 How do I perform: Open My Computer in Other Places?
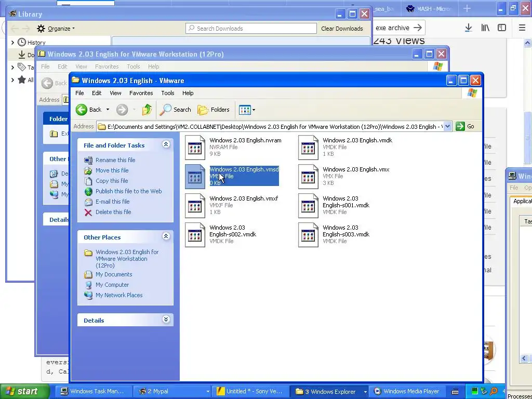[112, 285]
